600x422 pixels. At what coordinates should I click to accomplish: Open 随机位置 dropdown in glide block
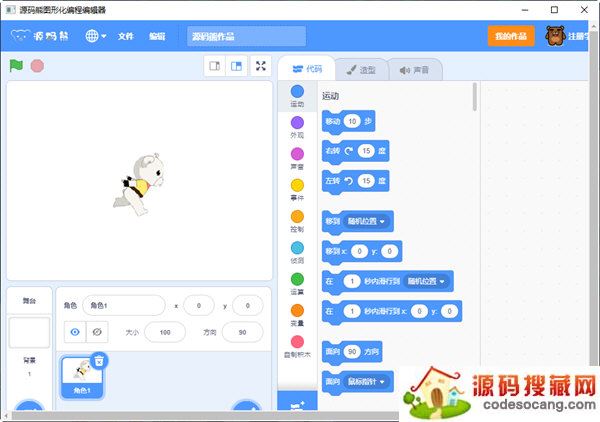[426, 281]
